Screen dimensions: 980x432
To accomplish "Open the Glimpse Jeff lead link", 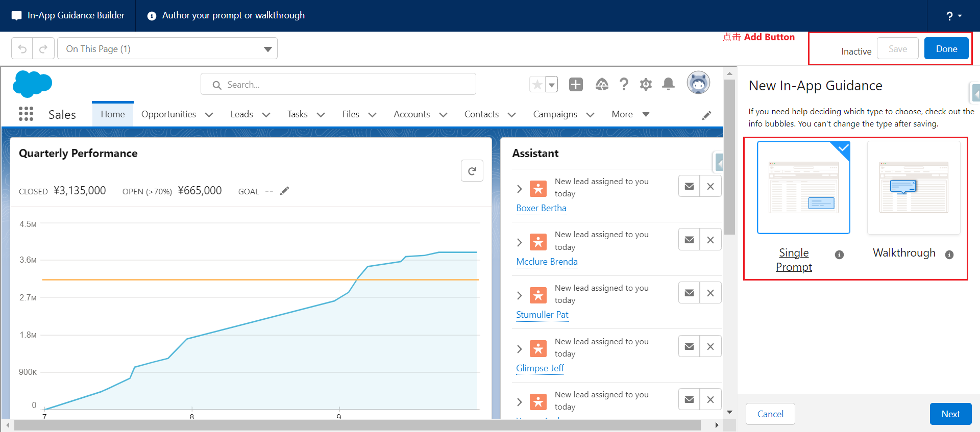I will coord(540,368).
